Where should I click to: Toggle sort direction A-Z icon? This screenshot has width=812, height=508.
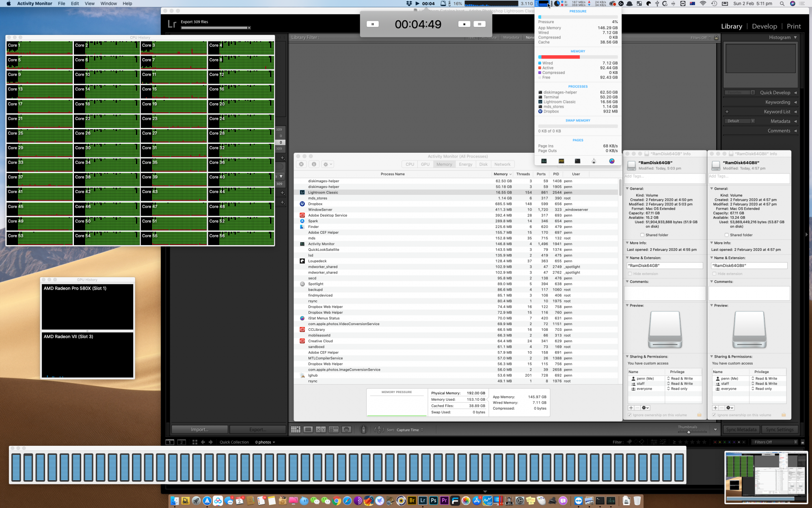[379, 429]
